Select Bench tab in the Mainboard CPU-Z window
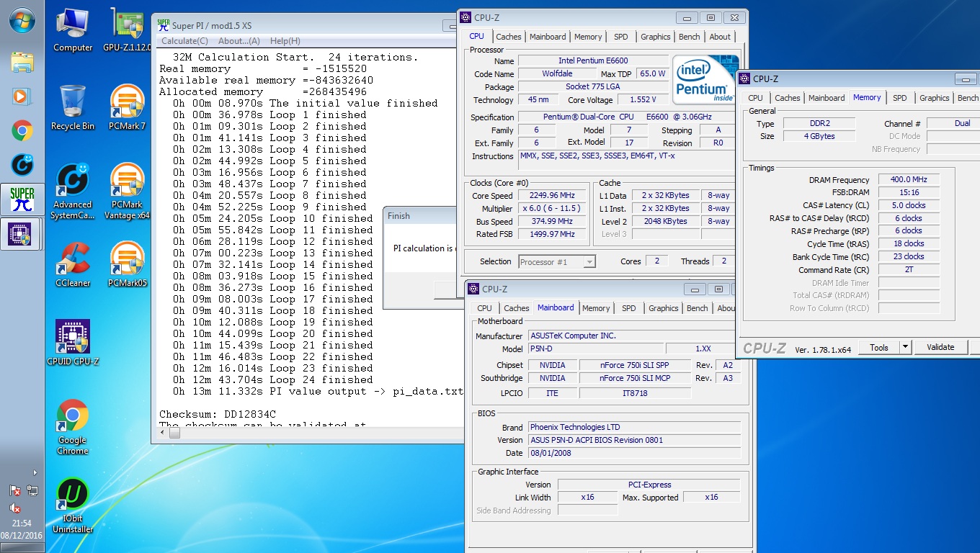 [698, 308]
